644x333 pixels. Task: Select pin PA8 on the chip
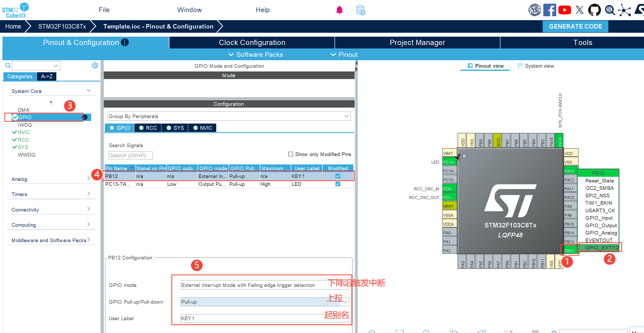coord(570,215)
